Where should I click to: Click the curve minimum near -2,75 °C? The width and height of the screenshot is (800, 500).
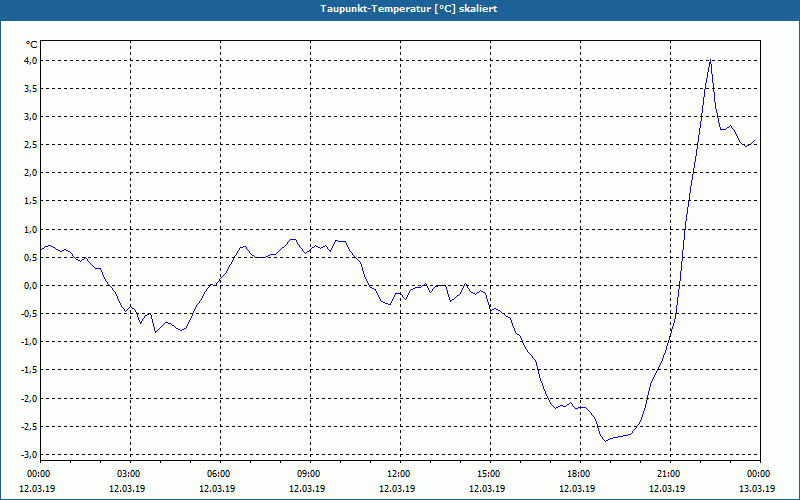[x=606, y=441]
